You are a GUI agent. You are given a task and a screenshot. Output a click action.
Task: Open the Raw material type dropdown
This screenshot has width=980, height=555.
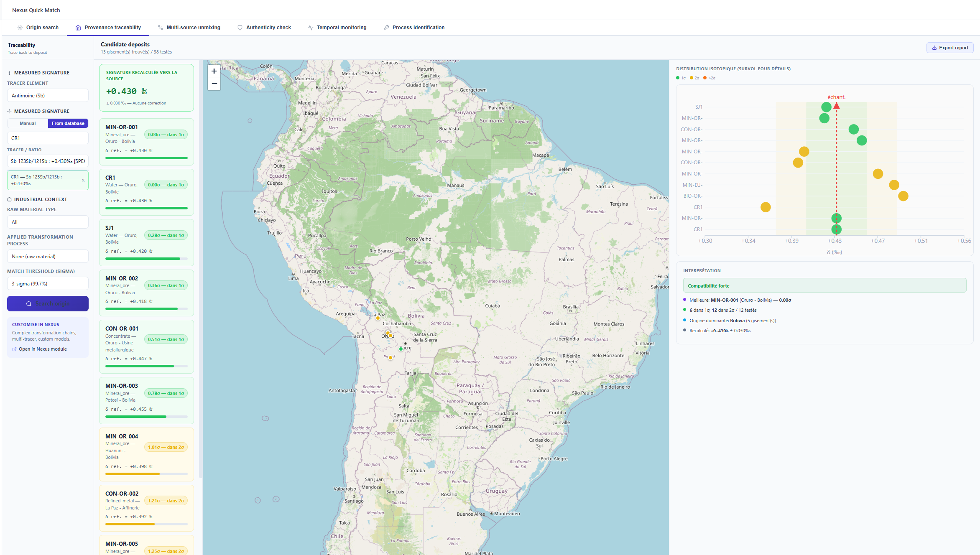pos(48,222)
